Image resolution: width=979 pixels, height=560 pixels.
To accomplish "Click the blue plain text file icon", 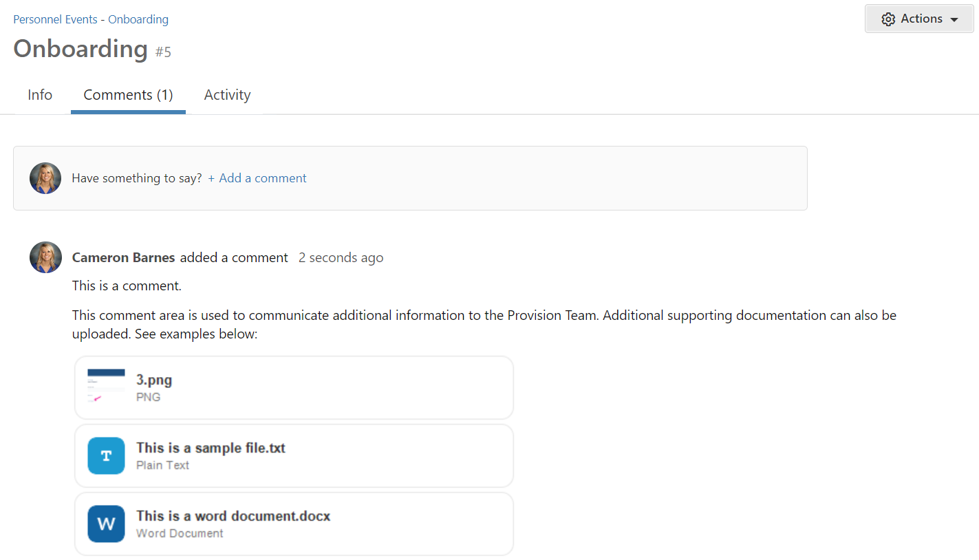I will point(106,455).
